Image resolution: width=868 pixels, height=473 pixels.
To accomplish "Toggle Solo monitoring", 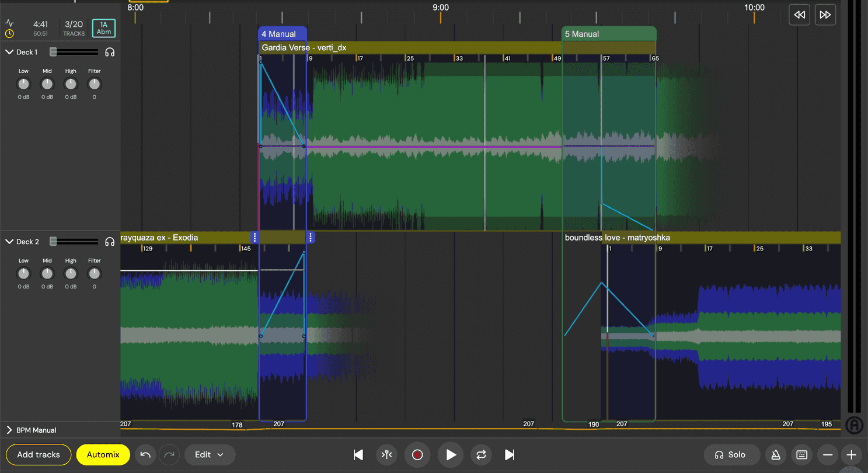I will coord(731,455).
